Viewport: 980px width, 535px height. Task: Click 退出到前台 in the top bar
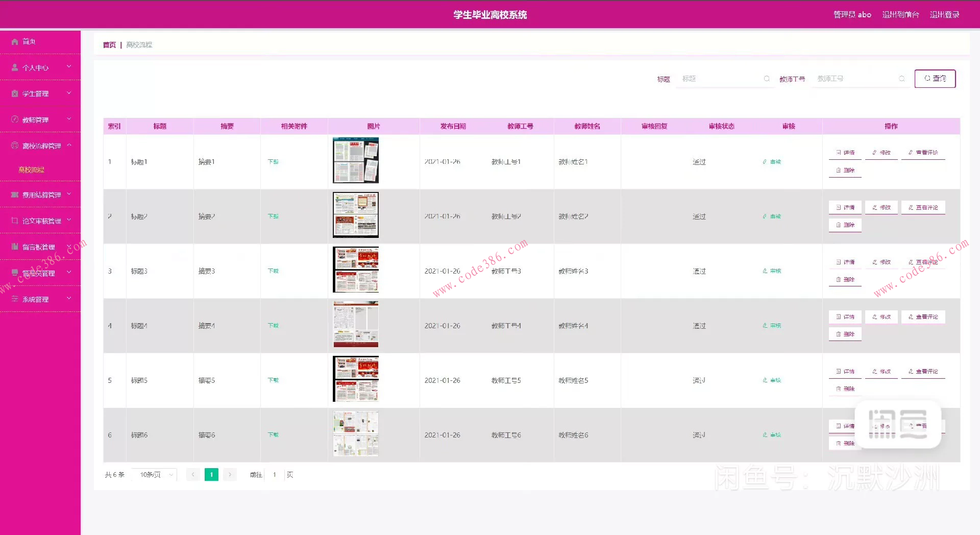pos(900,15)
